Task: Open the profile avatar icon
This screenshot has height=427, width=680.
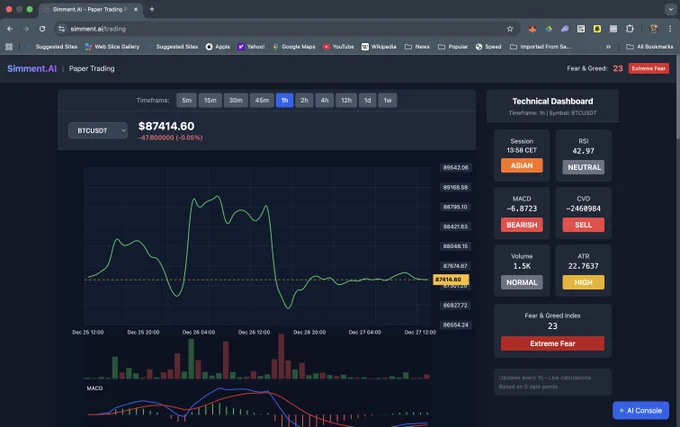Action: click(x=654, y=29)
